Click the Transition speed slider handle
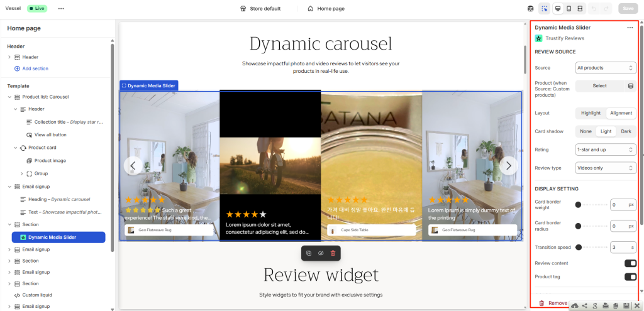 pyautogui.click(x=578, y=248)
